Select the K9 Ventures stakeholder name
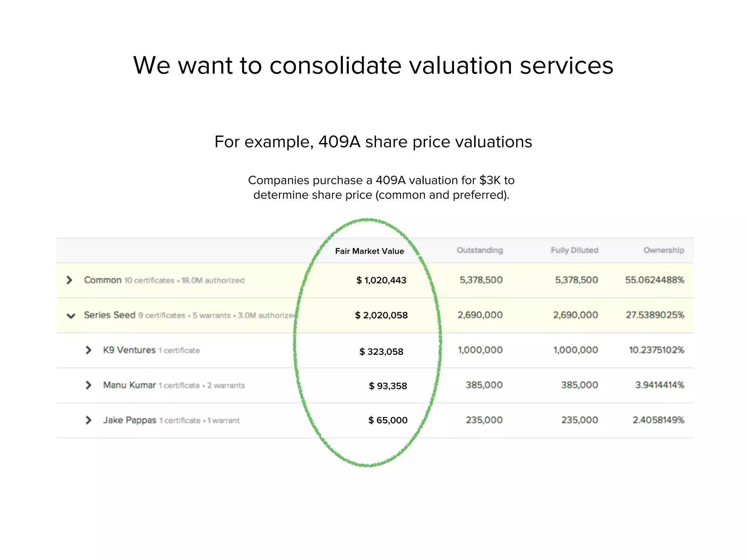This screenshot has height=560, width=747. coord(129,350)
